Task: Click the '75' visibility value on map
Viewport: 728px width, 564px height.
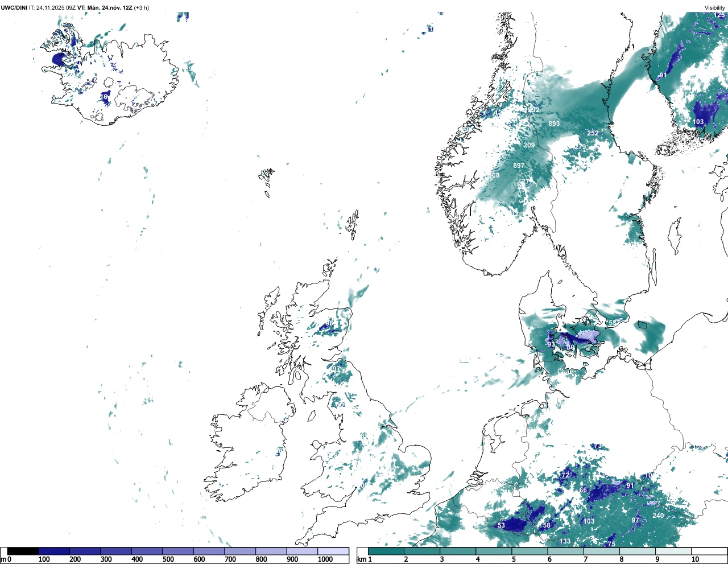Action: click(x=611, y=544)
